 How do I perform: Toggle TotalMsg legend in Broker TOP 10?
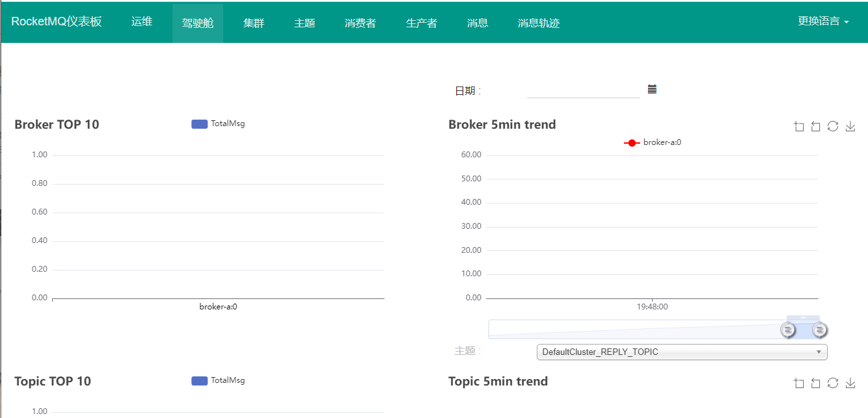pyautogui.click(x=218, y=124)
